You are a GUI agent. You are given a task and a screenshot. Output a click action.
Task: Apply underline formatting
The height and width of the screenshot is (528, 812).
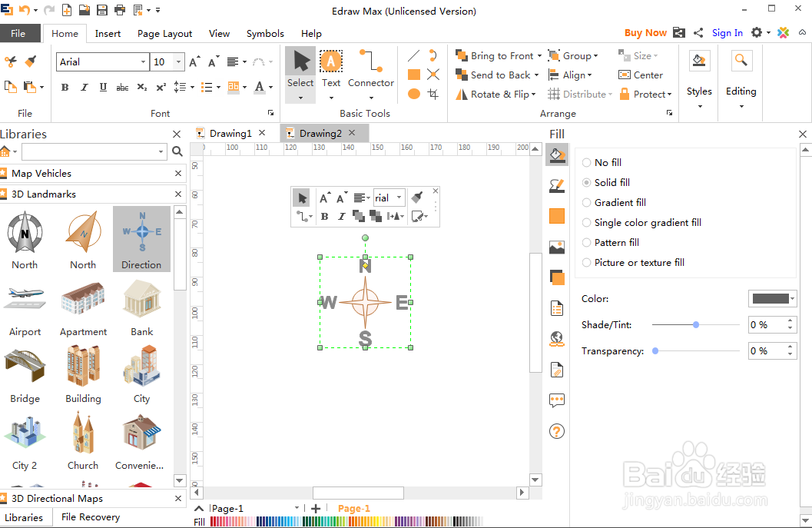pyautogui.click(x=103, y=87)
